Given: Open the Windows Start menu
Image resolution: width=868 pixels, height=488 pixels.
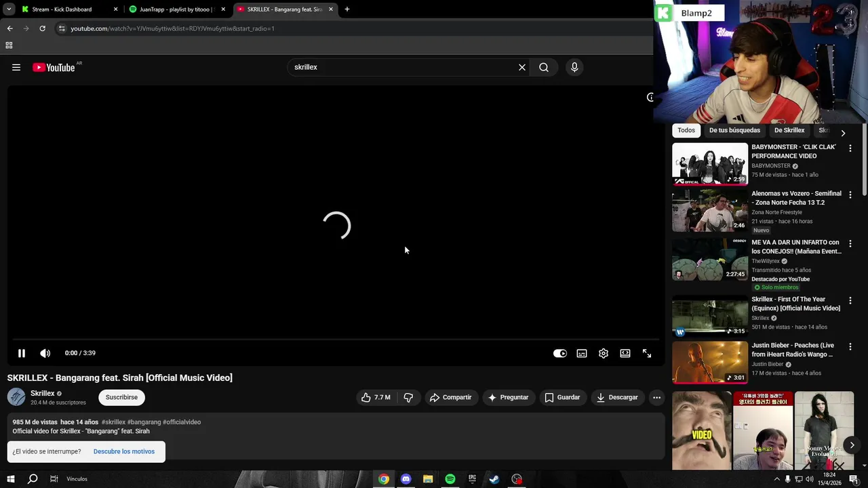Looking at the screenshot, I should pyautogui.click(x=10, y=479).
